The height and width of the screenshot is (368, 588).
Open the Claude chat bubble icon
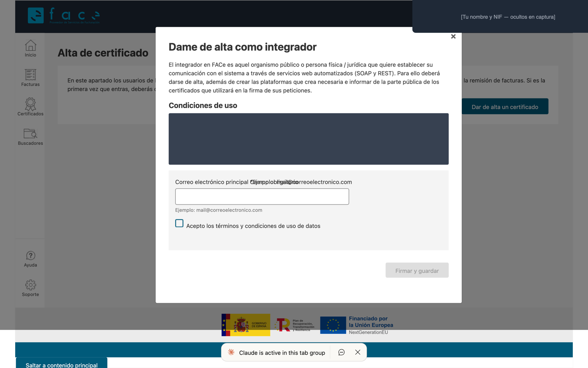coord(341,352)
